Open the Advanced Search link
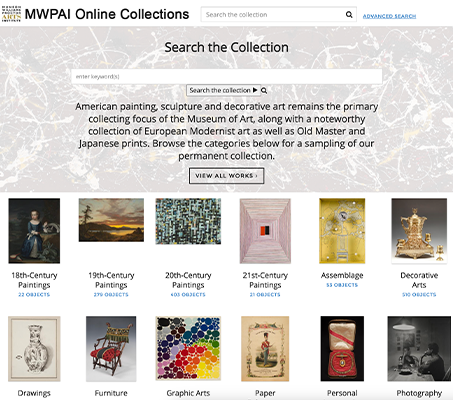The height and width of the screenshot is (400, 453). (x=389, y=16)
